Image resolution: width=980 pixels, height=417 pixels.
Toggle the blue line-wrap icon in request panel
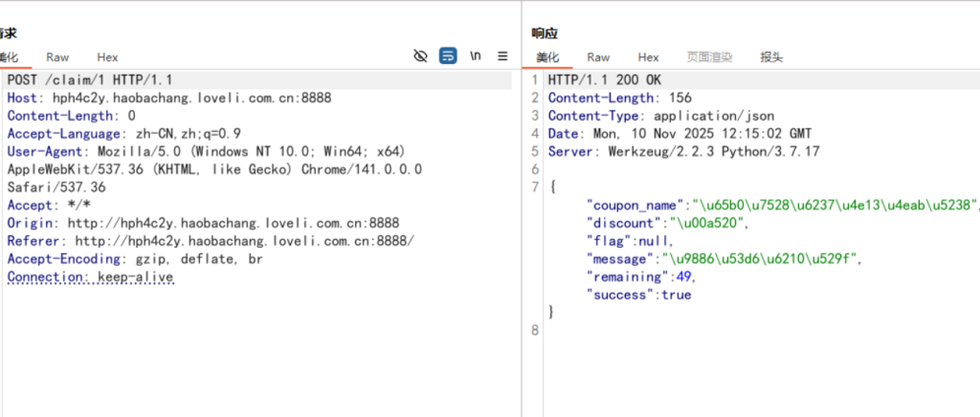coord(448,56)
